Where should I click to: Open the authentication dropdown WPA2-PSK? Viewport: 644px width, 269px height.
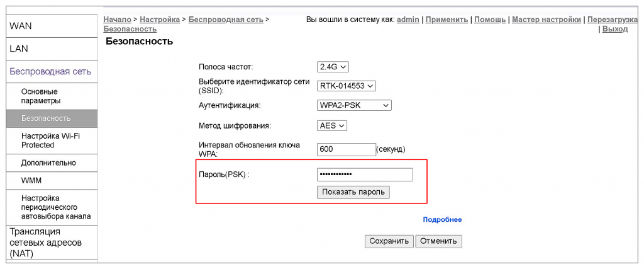355,105
